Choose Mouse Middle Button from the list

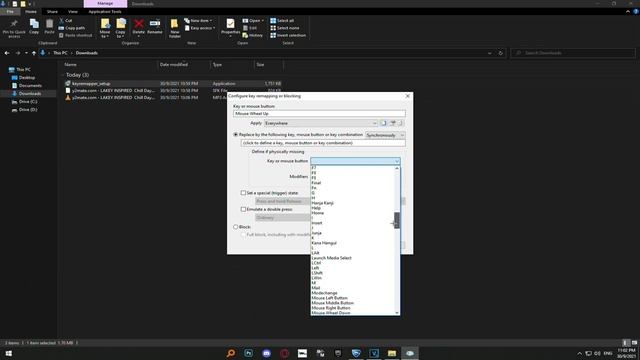coord(333,303)
